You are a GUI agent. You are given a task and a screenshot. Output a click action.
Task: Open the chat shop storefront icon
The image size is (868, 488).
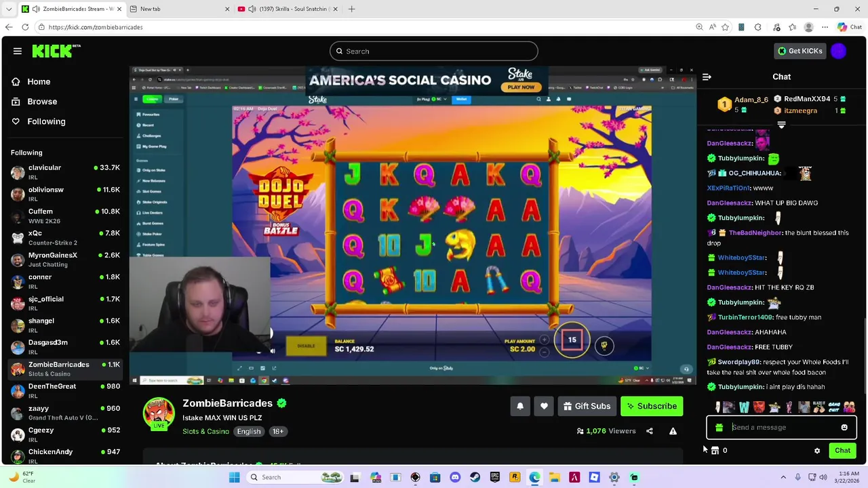(x=715, y=451)
